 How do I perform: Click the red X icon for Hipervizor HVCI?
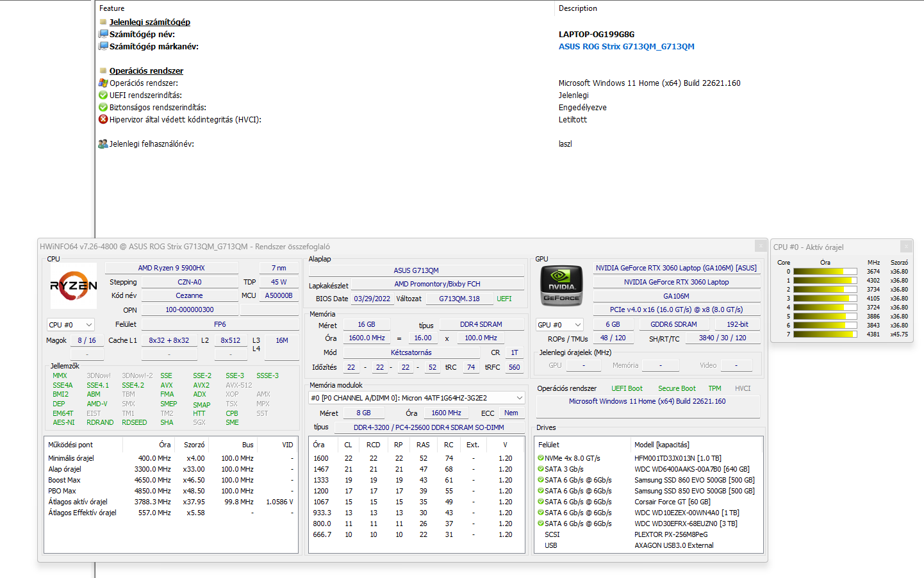[103, 119]
